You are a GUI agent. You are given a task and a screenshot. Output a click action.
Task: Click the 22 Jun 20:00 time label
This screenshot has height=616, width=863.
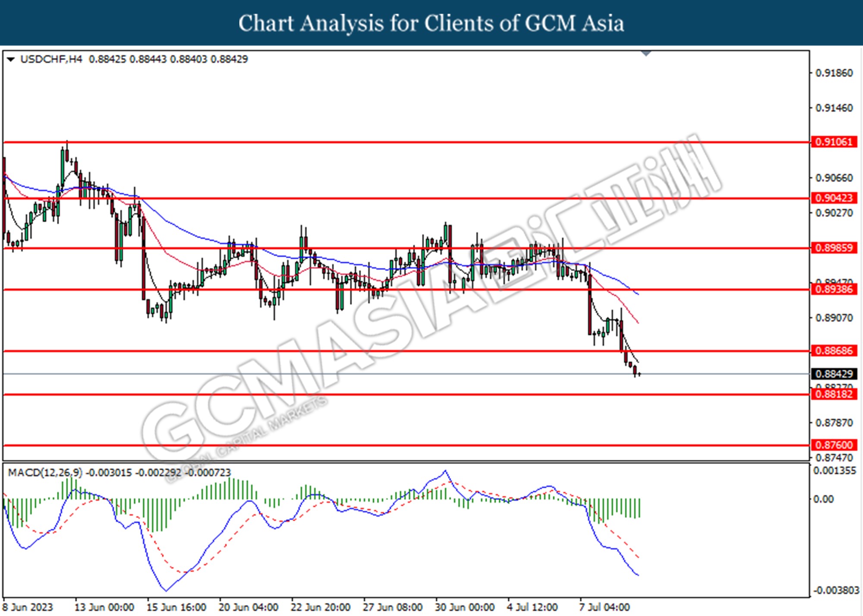pyautogui.click(x=320, y=607)
